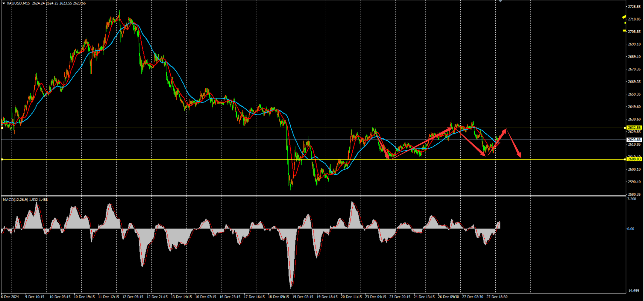This screenshot has height=301, width=644.
Task: Click the 11 Dec 12:15 time label
Action: point(108,297)
